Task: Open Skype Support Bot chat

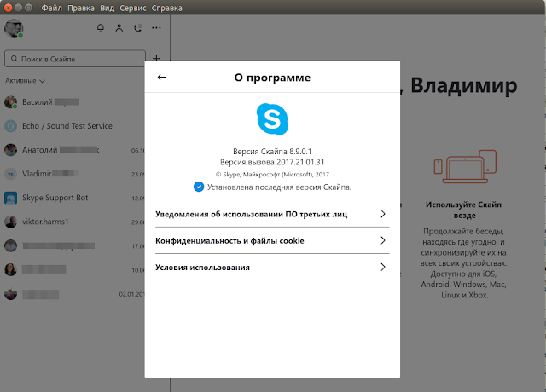Action: (73, 198)
